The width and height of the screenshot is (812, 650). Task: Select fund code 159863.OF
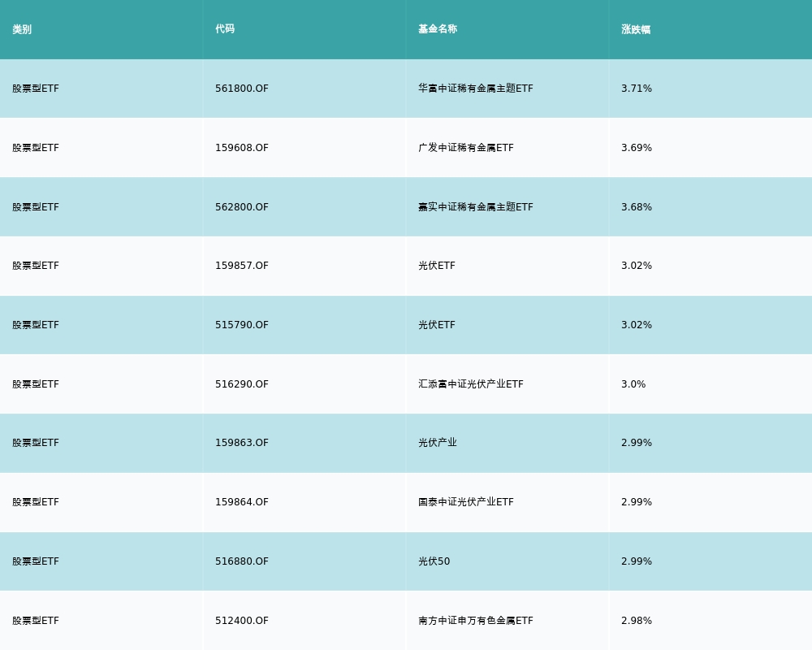[x=242, y=443]
